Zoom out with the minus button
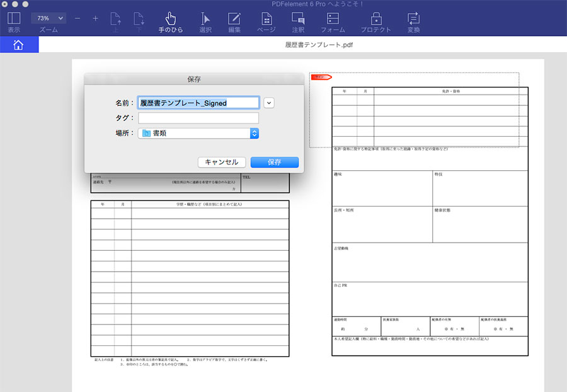 click(x=77, y=18)
